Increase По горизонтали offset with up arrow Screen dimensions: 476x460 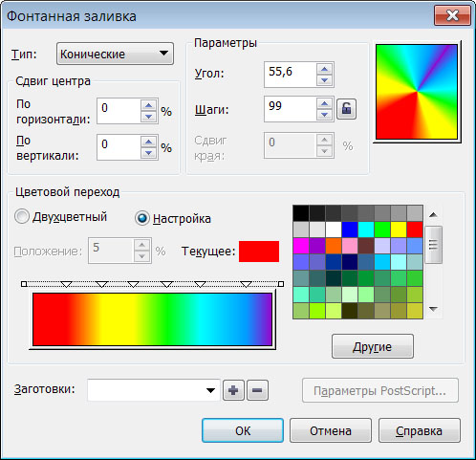148,105
